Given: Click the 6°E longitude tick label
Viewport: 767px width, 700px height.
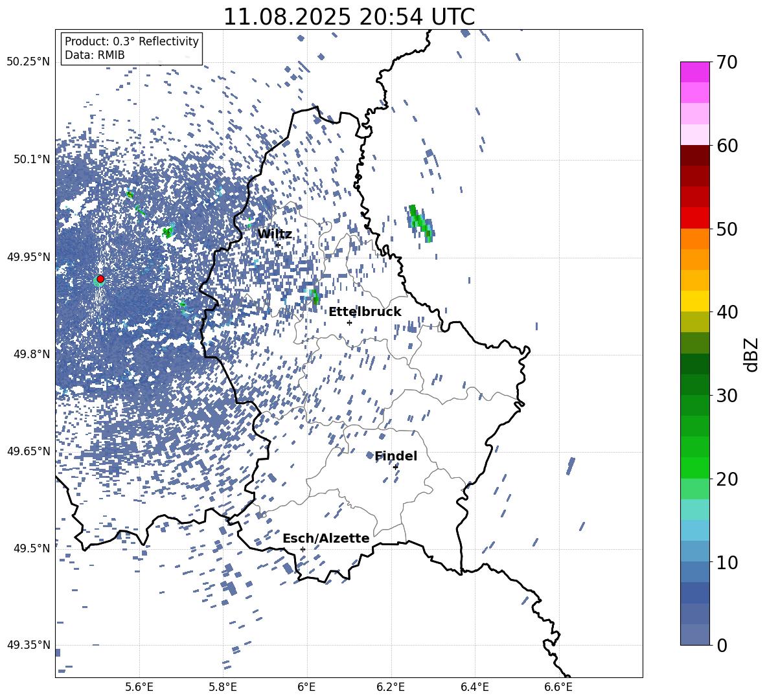Looking at the screenshot, I should coord(306,687).
